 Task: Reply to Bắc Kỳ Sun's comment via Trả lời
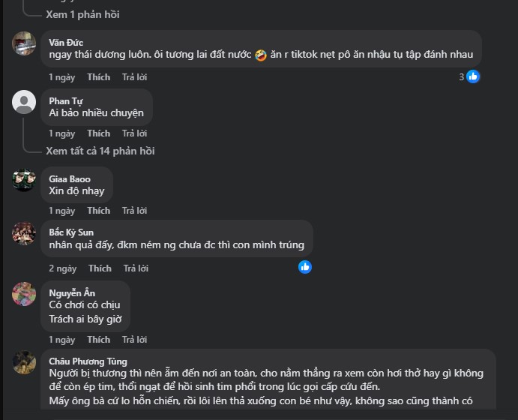tap(136, 268)
